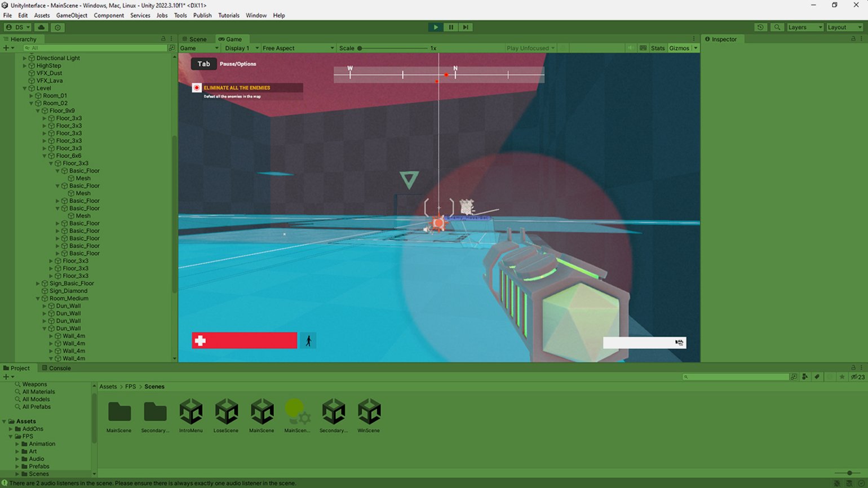Image resolution: width=868 pixels, height=488 pixels.
Task: Lock the Inspector panel
Action: [853, 39]
